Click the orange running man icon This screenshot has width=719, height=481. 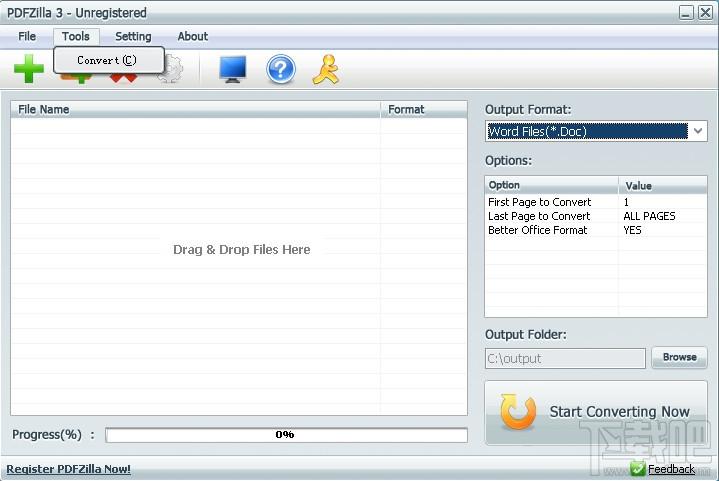326,70
